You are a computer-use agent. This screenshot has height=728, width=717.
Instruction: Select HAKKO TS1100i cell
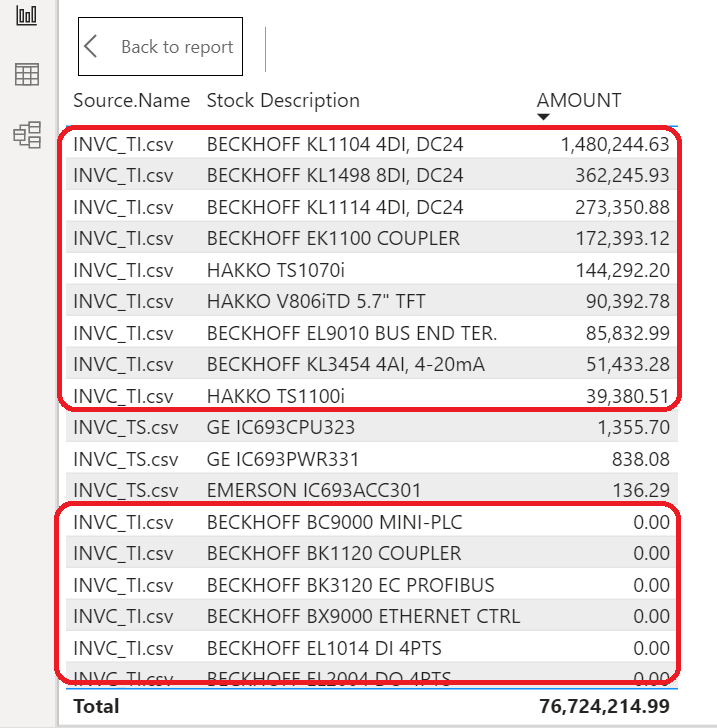[276, 396]
